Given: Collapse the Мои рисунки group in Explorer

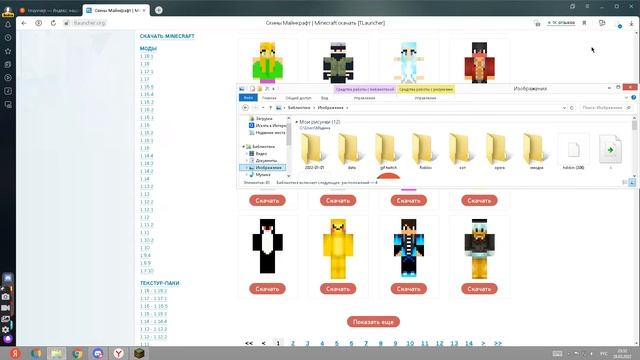Looking at the screenshot, I should 296,122.
